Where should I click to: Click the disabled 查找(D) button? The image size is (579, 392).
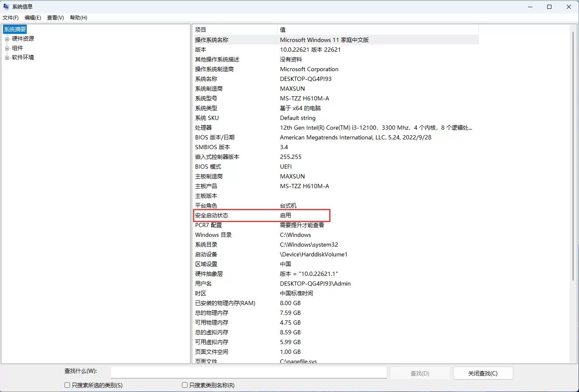[420, 373]
